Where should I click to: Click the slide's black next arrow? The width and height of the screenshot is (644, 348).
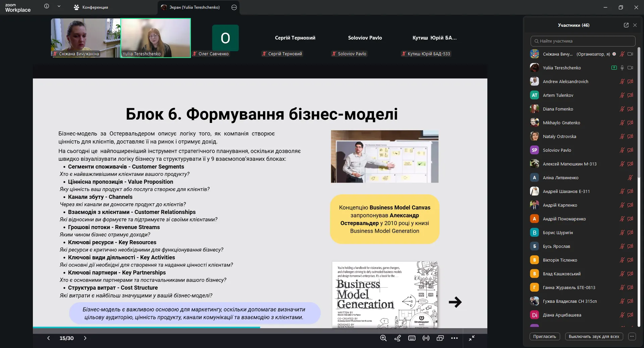tap(455, 302)
